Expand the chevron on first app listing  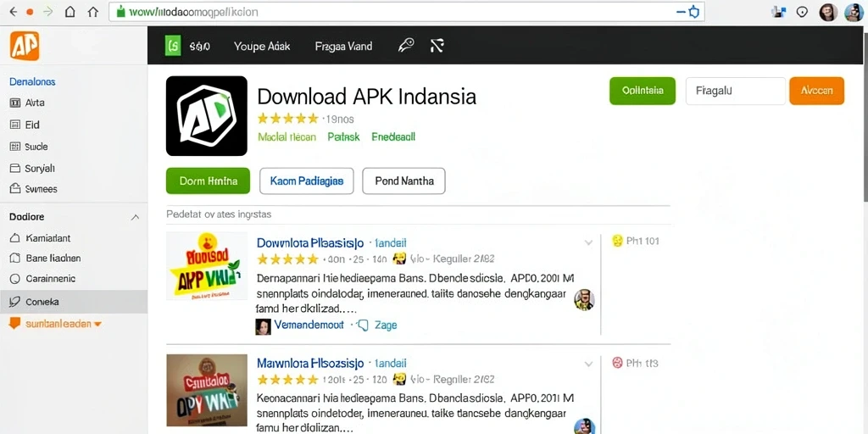coord(588,242)
